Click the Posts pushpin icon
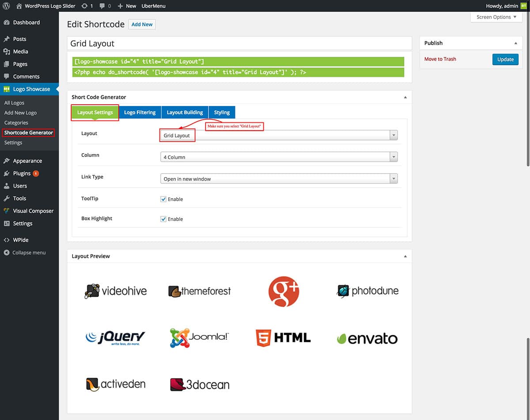The width and height of the screenshot is (530, 420). [x=7, y=39]
